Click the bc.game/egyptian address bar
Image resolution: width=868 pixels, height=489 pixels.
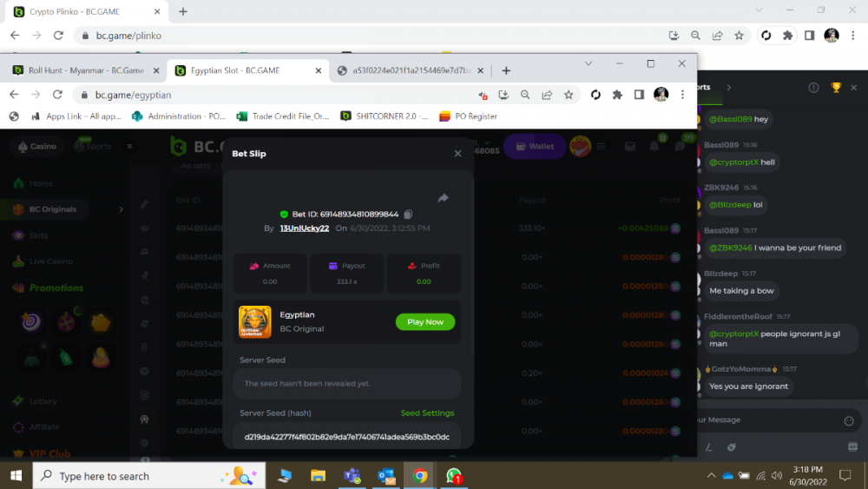[260, 95]
